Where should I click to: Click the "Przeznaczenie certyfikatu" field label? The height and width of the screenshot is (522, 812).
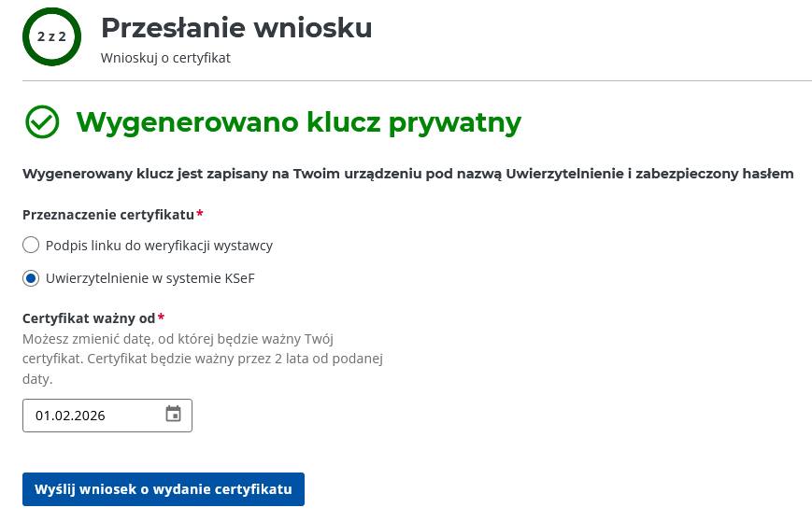point(107,215)
